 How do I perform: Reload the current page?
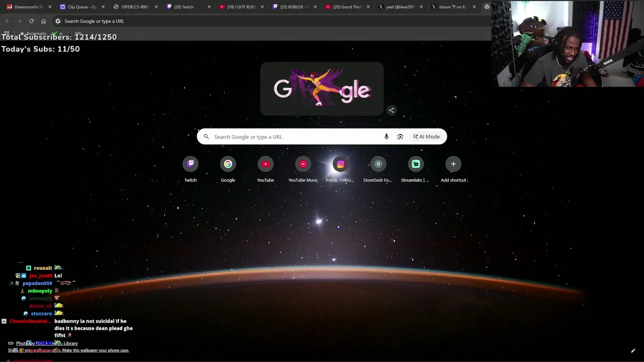[31, 21]
